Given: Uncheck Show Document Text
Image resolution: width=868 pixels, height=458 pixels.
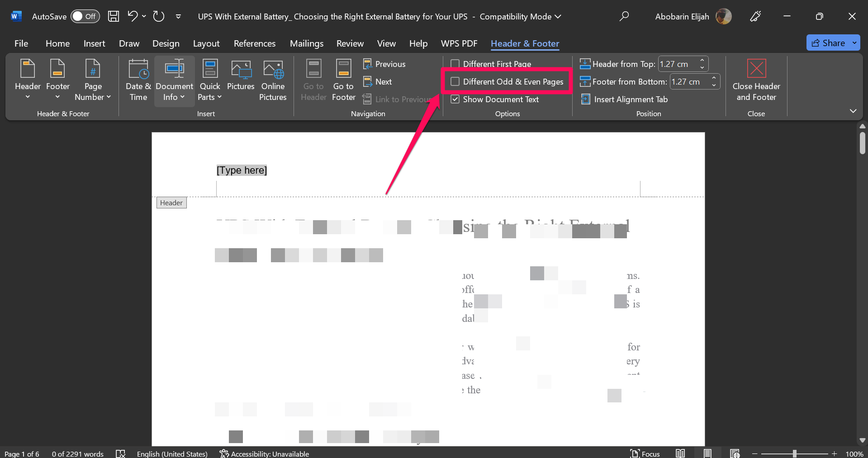Looking at the screenshot, I should coord(455,99).
